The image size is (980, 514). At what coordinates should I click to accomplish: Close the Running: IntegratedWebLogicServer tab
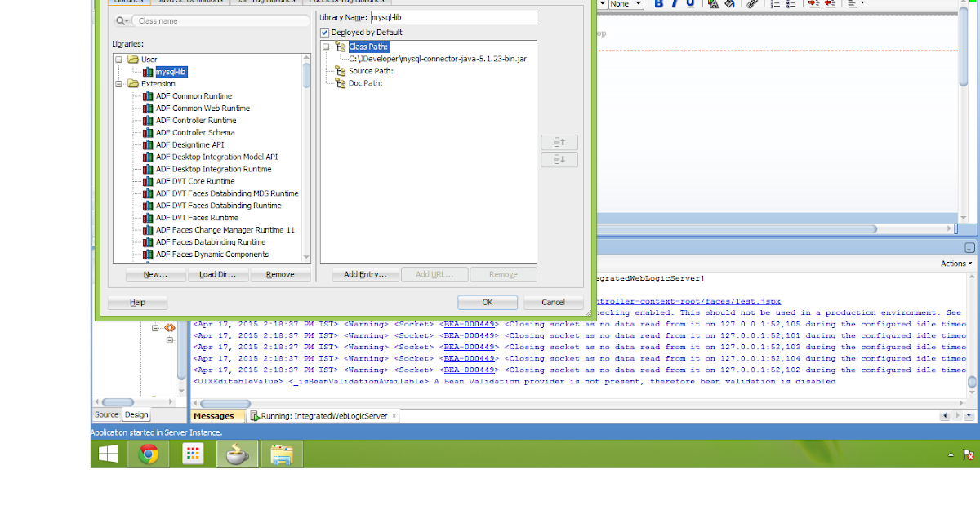(x=394, y=416)
